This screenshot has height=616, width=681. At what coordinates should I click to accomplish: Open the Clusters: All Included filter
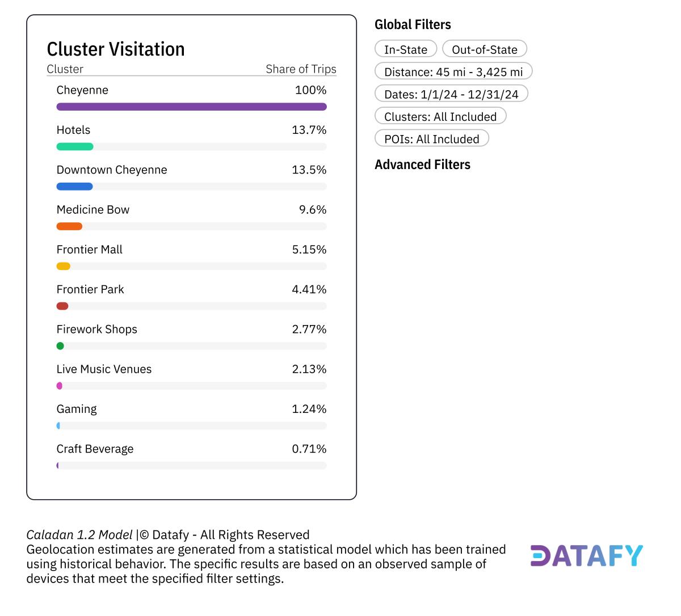click(x=440, y=117)
